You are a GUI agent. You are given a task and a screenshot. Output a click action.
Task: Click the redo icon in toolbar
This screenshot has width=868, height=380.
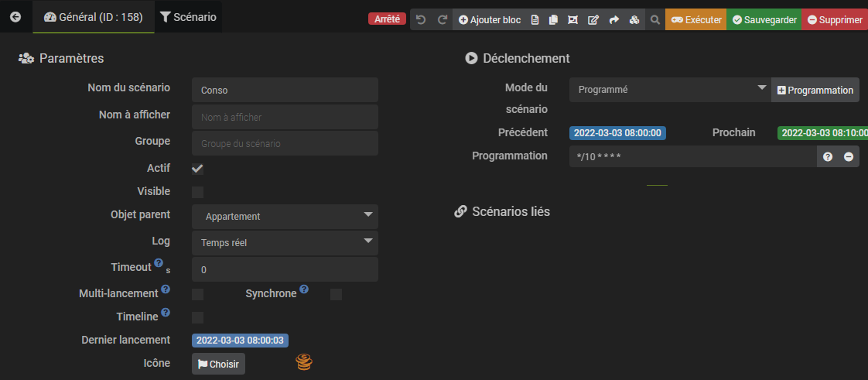442,19
